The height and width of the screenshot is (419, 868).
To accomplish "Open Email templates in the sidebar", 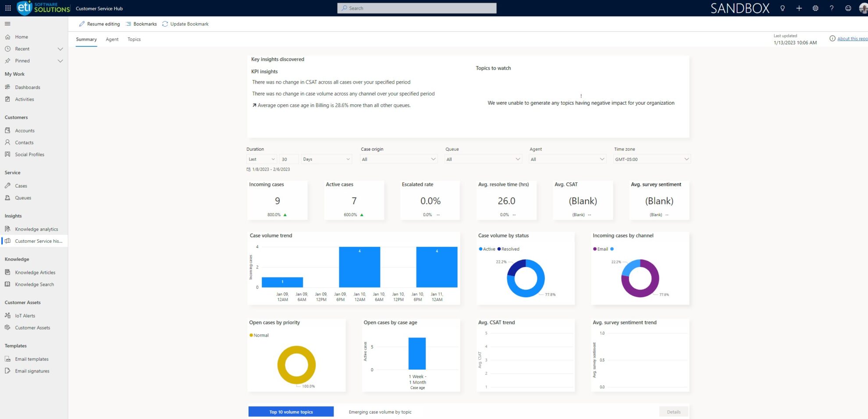I will coord(32,359).
